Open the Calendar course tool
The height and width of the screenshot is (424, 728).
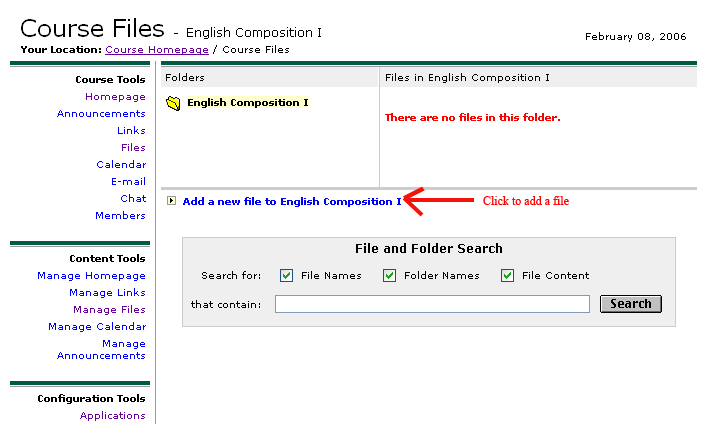pos(121,165)
